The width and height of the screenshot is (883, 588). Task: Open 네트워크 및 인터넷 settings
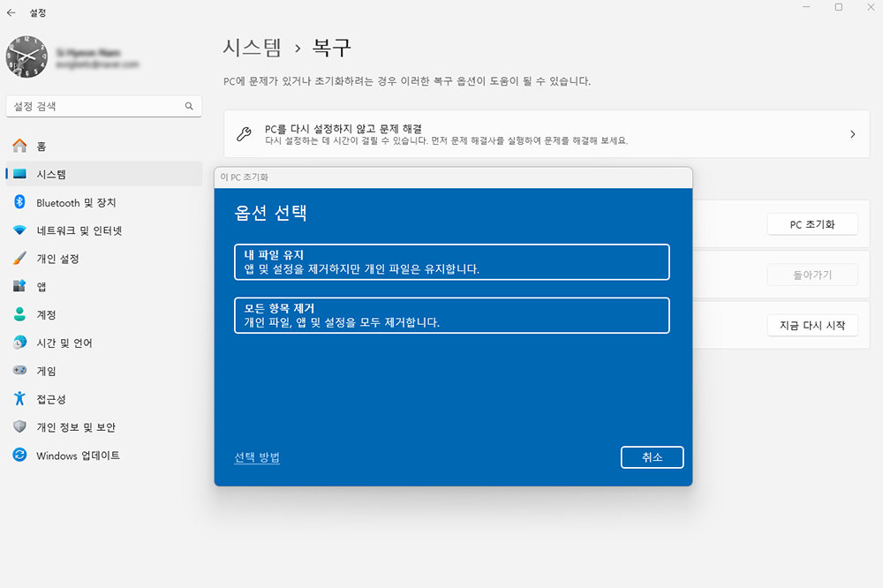pos(103,230)
